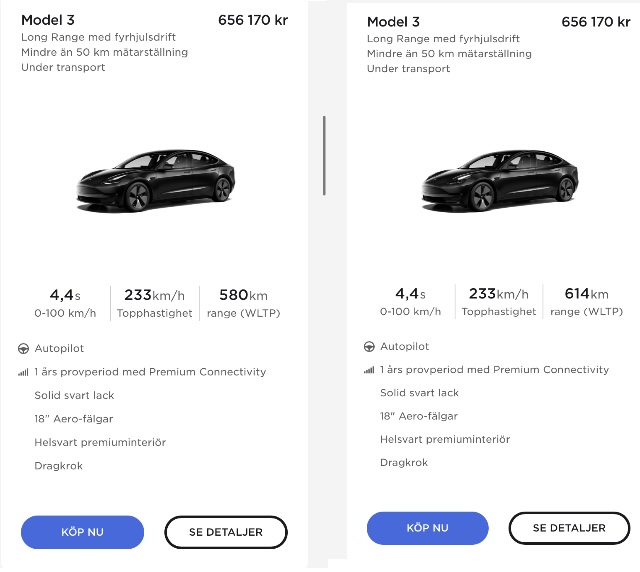Viewport: 640px width, 572px height.
Task: Click the Premium Connectivity signal icon in the 580 km card
Action: coord(23,372)
